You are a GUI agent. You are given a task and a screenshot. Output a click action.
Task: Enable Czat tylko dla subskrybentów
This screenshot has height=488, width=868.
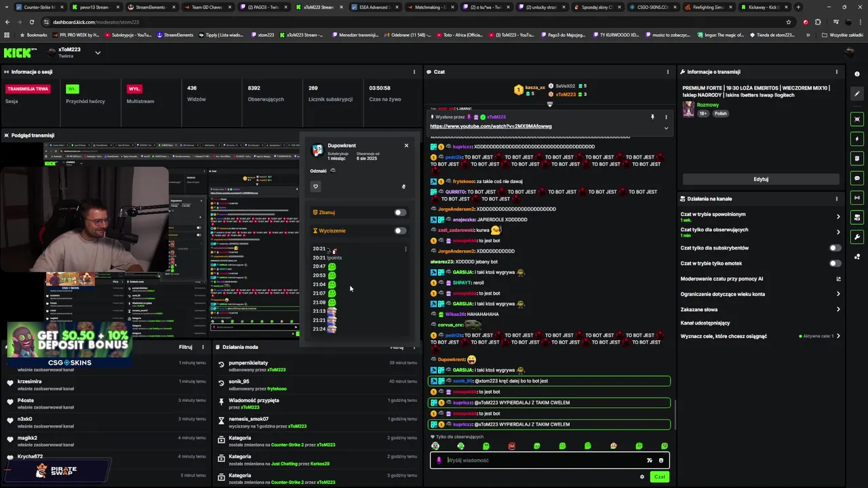tap(835, 248)
